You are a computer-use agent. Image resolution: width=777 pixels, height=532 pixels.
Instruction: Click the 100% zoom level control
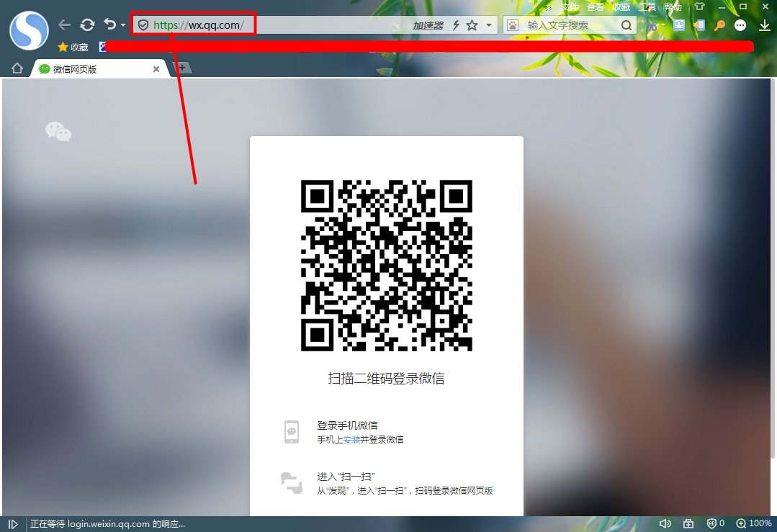pos(754,523)
